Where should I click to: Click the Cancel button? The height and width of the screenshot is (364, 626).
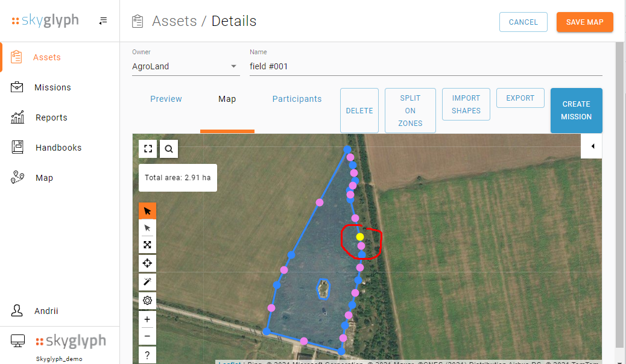point(523,22)
